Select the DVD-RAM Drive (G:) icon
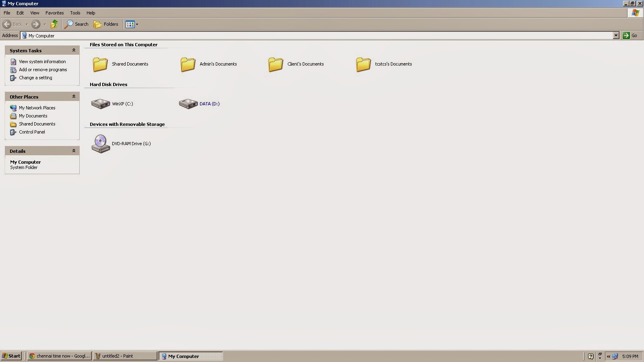The height and width of the screenshot is (362, 644). [101, 144]
